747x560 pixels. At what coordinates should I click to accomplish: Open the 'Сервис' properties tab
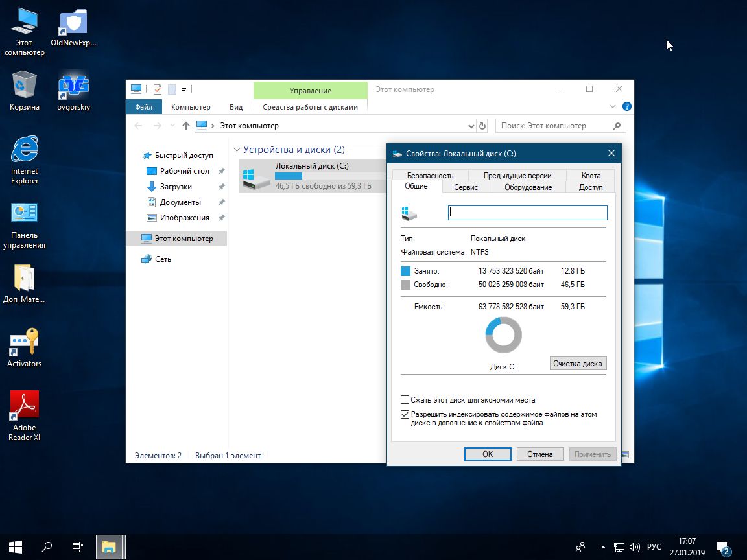(x=466, y=187)
